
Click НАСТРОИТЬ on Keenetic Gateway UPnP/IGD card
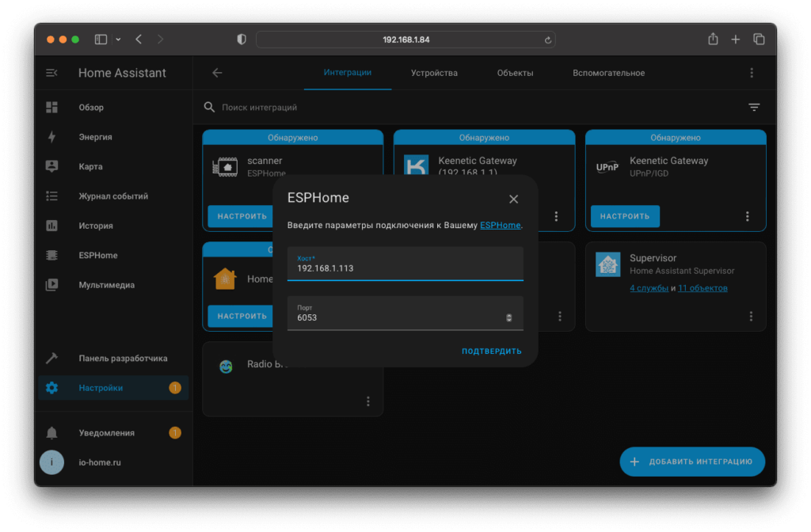pyautogui.click(x=625, y=216)
